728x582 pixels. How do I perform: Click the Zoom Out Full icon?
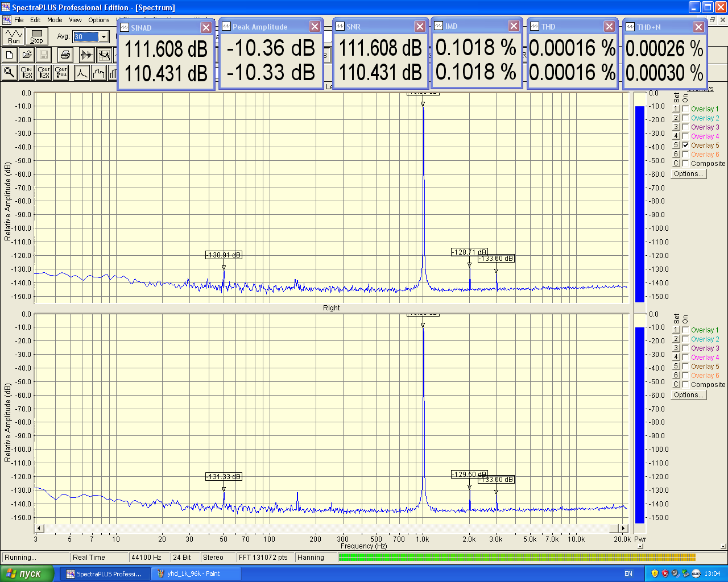click(x=61, y=73)
